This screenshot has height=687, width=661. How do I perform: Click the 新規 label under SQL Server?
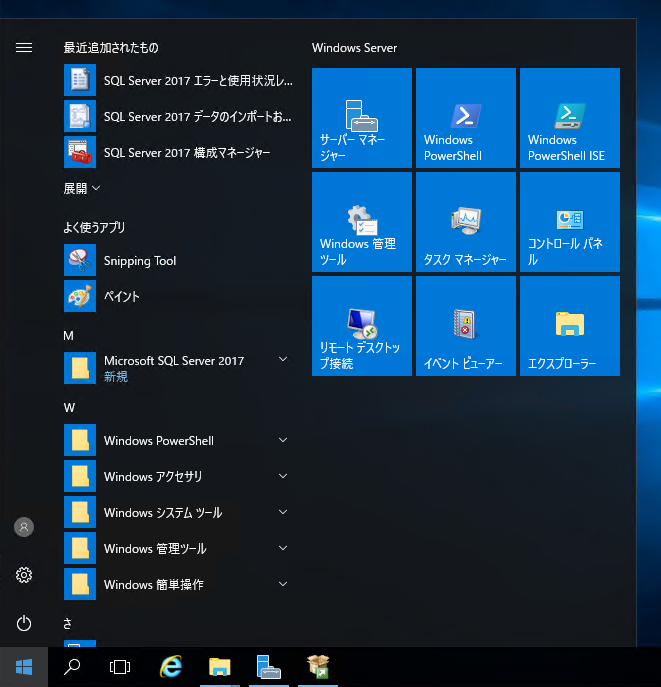[x=116, y=376]
